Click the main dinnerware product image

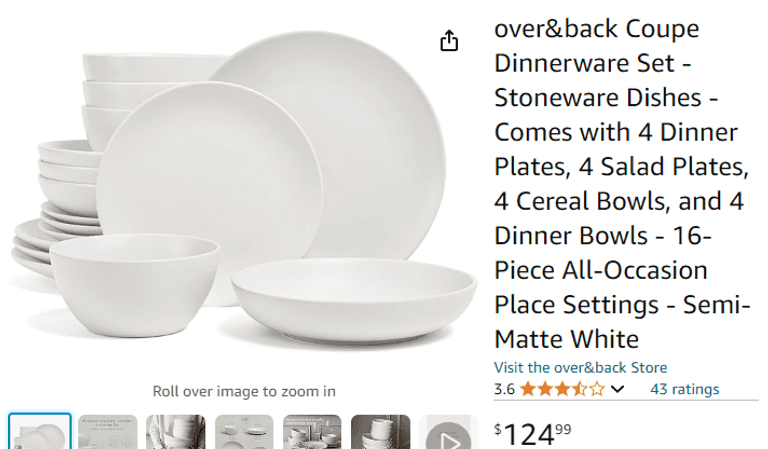click(243, 189)
